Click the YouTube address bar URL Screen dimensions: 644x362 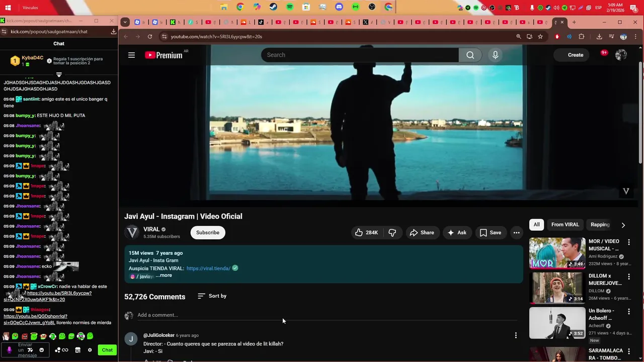coord(216,37)
